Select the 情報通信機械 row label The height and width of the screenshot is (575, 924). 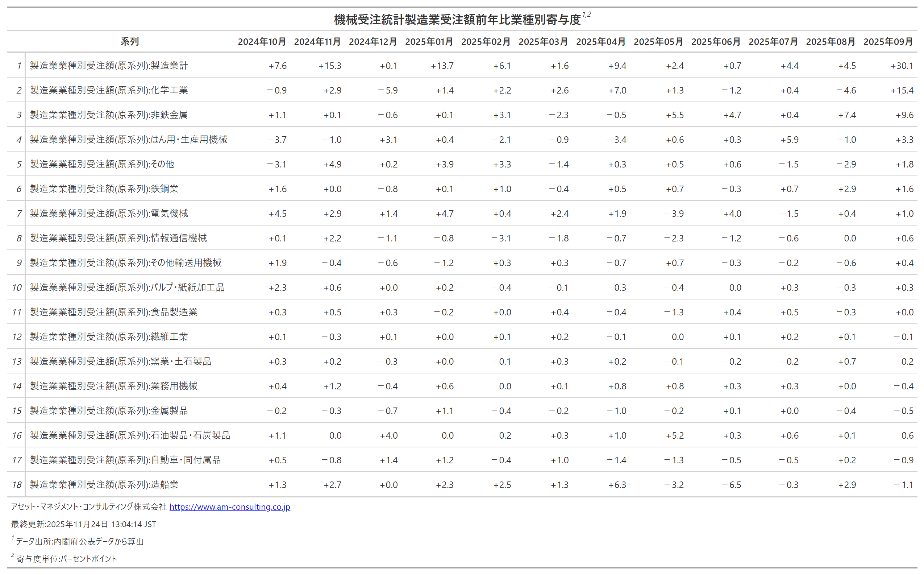pos(118,239)
